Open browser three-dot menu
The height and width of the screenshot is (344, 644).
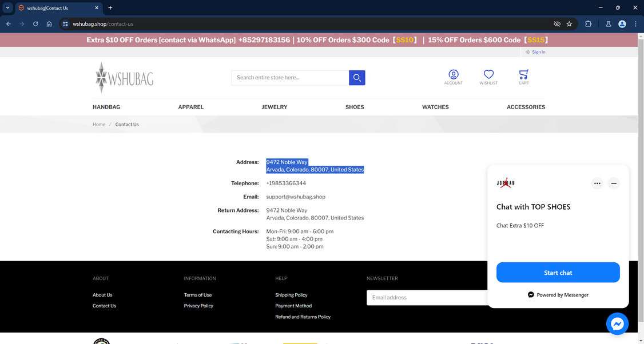[635, 24]
